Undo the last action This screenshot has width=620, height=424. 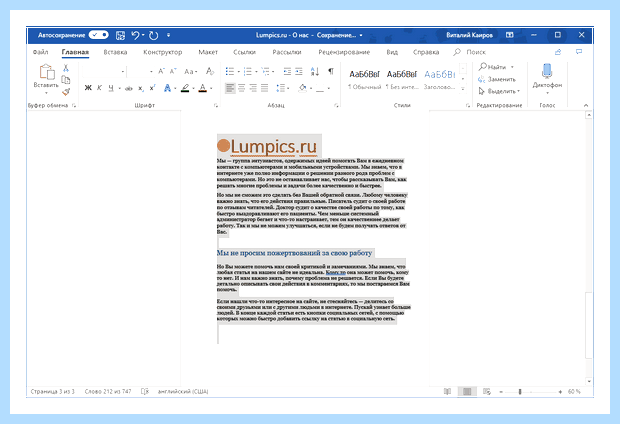[136, 35]
